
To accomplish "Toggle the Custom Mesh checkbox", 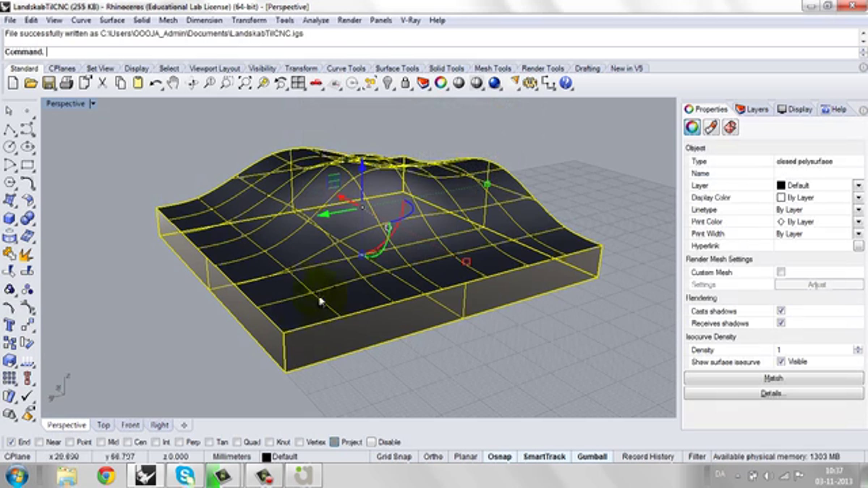I will click(781, 272).
